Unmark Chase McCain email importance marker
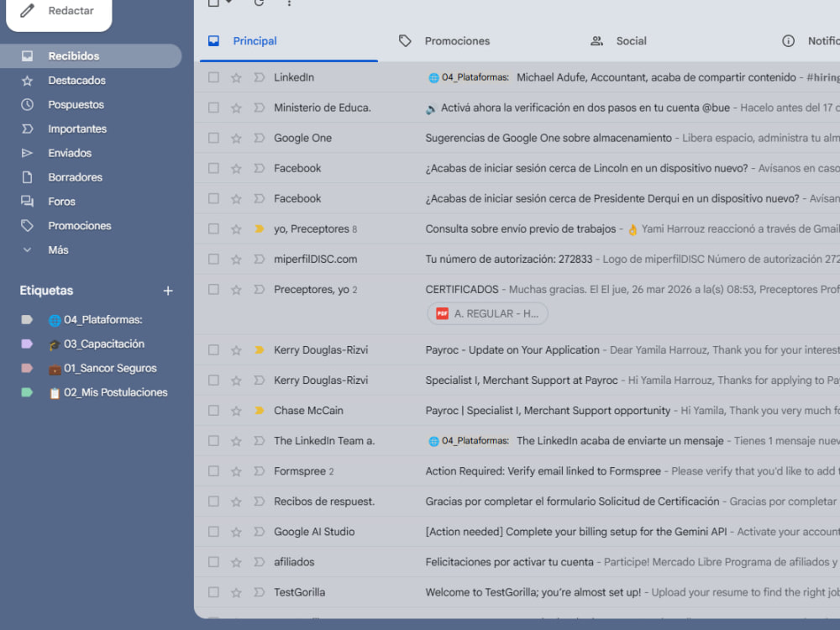This screenshot has width=840, height=630. click(260, 411)
